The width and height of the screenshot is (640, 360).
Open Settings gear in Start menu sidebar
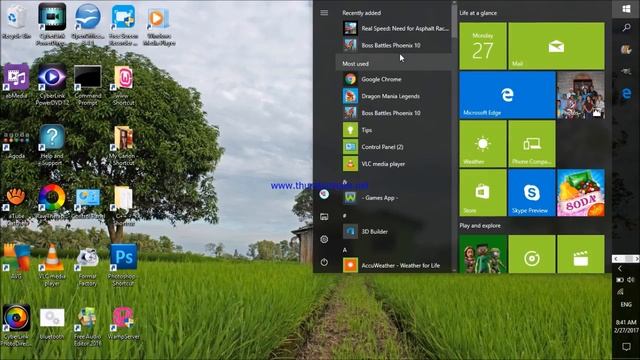(324, 239)
